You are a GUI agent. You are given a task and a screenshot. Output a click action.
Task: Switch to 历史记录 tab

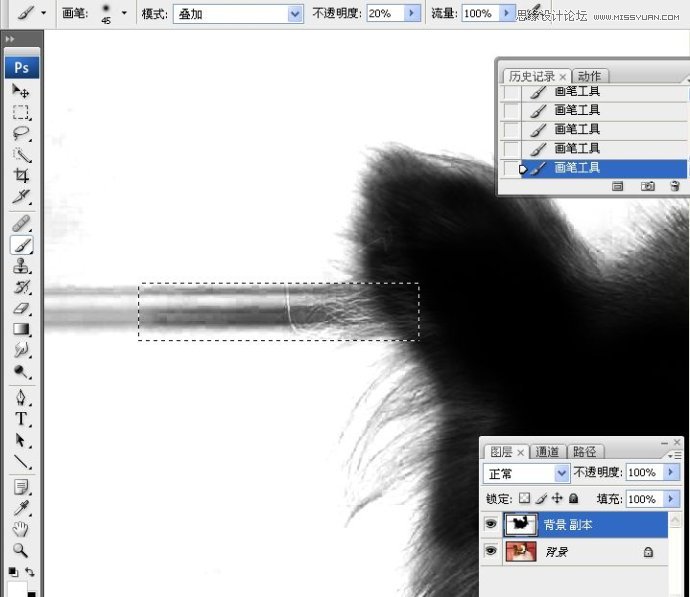coord(532,77)
